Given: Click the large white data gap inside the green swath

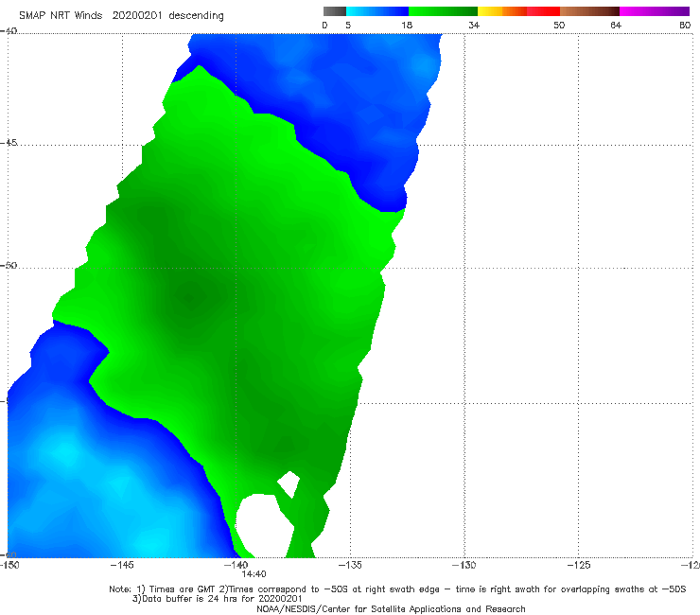Looking at the screenshot, I should (264, 525).
